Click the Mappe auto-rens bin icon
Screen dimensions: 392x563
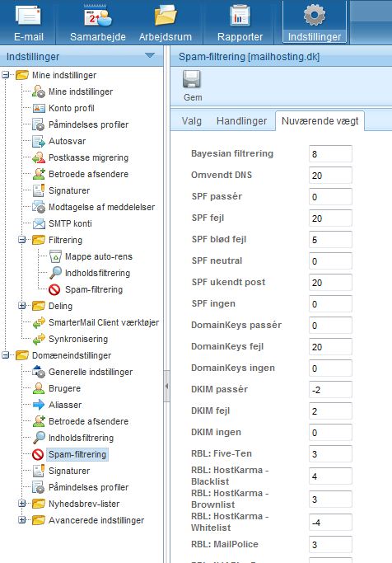(x=55, y=256)
